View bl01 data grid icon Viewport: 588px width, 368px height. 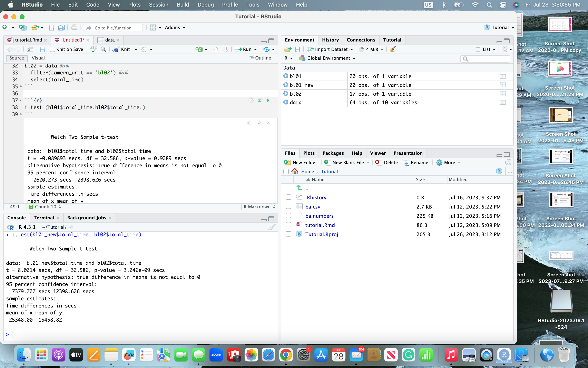click(503, 76)
